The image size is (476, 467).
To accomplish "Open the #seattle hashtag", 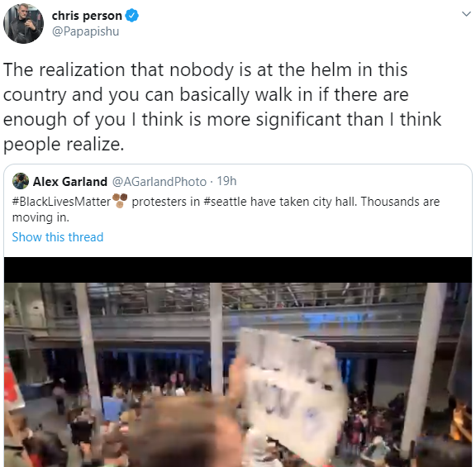I will (x=225, y=202).
